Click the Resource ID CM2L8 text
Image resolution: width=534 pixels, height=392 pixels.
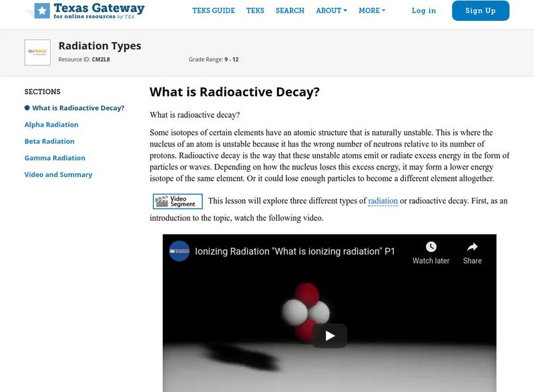tap(84, 59)
